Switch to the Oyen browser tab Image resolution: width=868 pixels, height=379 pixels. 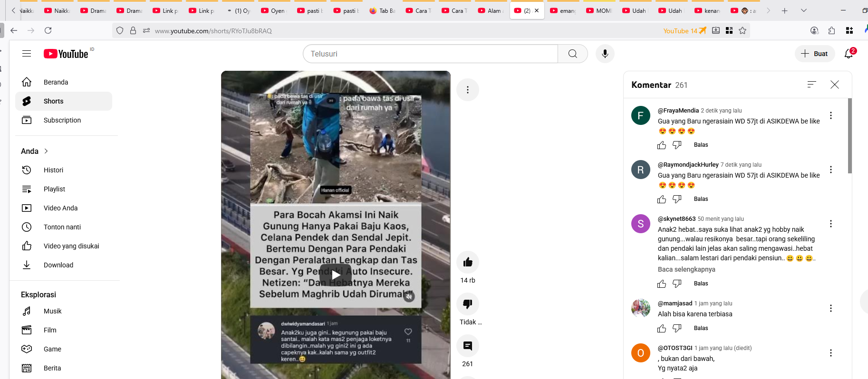(273, 10)
